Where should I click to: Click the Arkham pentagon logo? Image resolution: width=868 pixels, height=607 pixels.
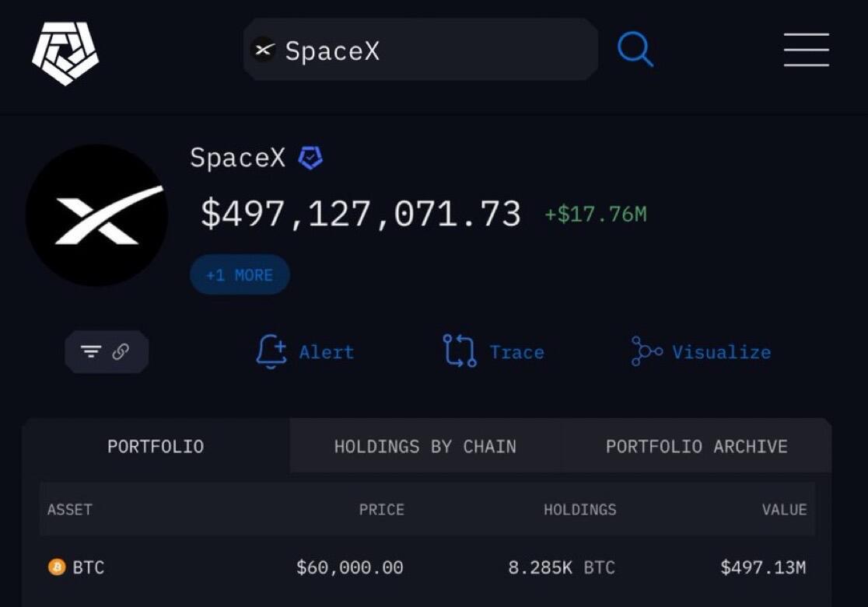pos(65,53)
